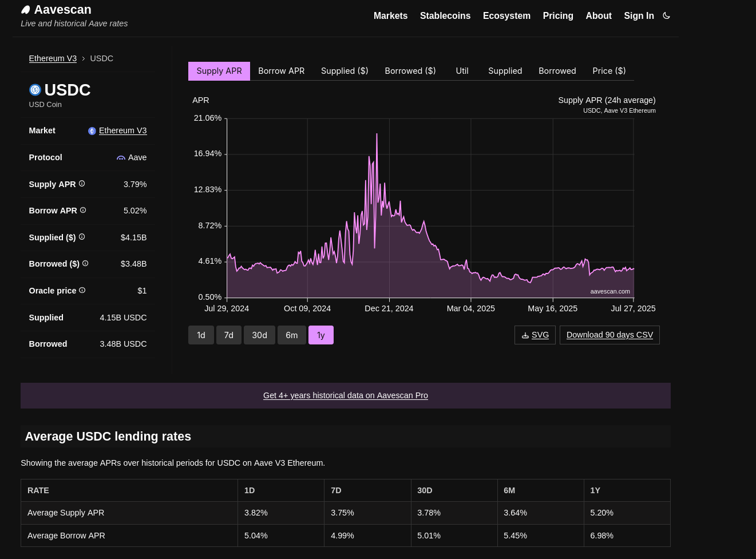Select the 6m time range

pos(292,335)
